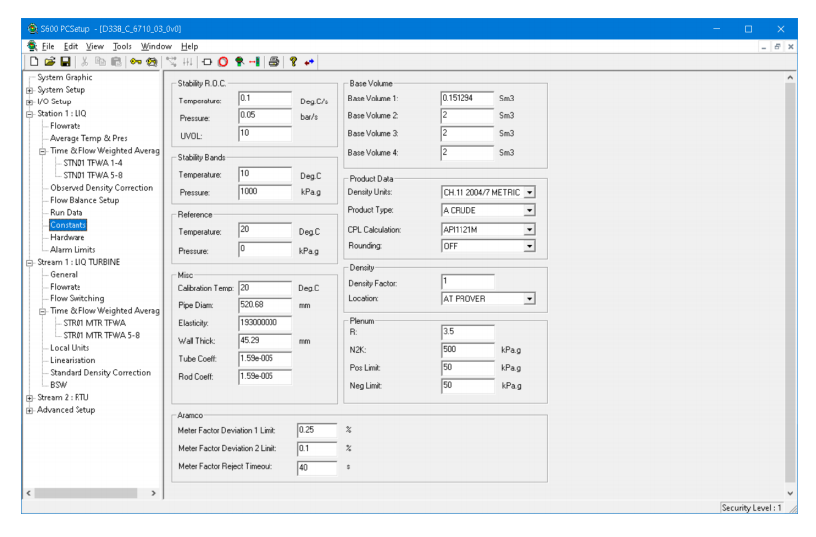Restore down the inner document window
The width and height of the screenshot is (816, 537).
pos(777,47)
